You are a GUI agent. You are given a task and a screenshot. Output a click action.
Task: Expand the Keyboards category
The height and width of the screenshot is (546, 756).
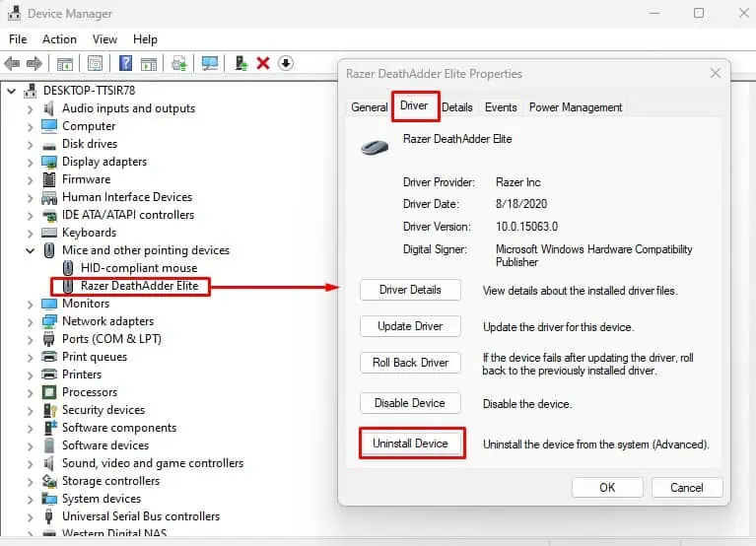[31, 233]
